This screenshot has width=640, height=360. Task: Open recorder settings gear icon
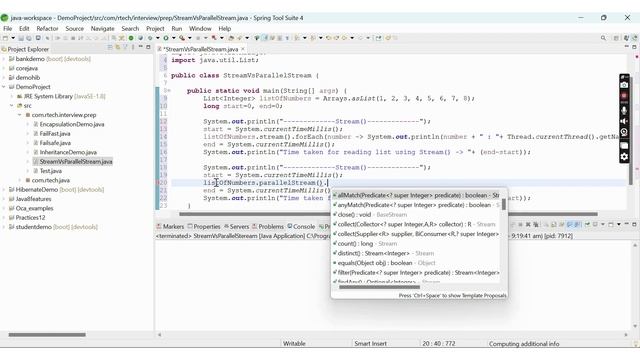[x=624, y=157]
